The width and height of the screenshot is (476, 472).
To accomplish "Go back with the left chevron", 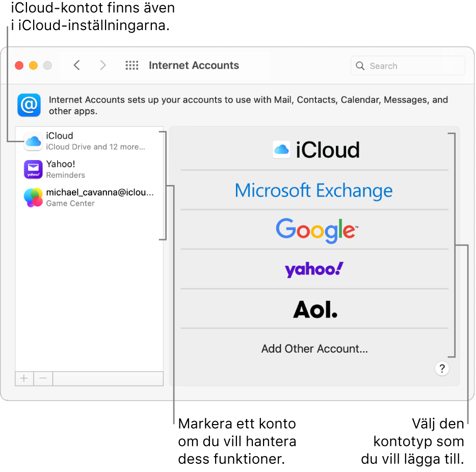I will [x=77, y=65].
